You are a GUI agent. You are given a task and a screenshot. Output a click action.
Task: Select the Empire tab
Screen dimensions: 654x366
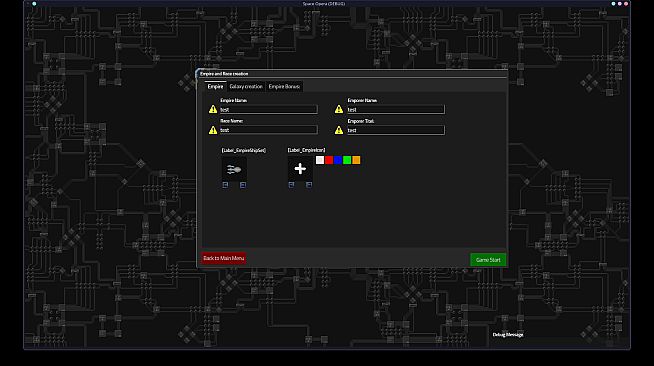tap(215, 86)
